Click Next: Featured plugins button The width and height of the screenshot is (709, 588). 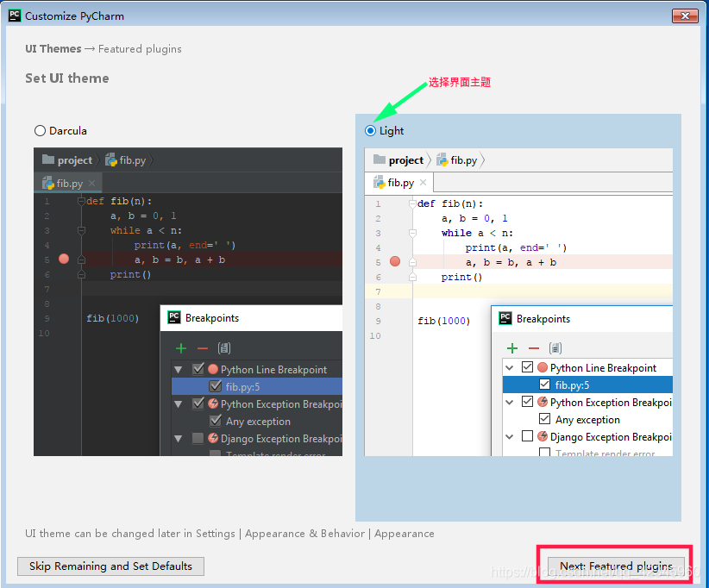pyautogui.click(x=616, y=566)
